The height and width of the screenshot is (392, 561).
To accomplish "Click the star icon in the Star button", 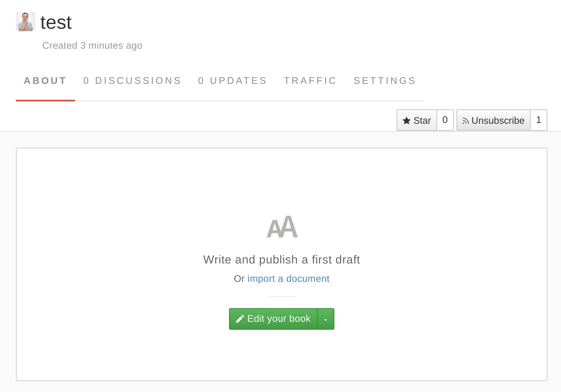I will tap(407, 121).
